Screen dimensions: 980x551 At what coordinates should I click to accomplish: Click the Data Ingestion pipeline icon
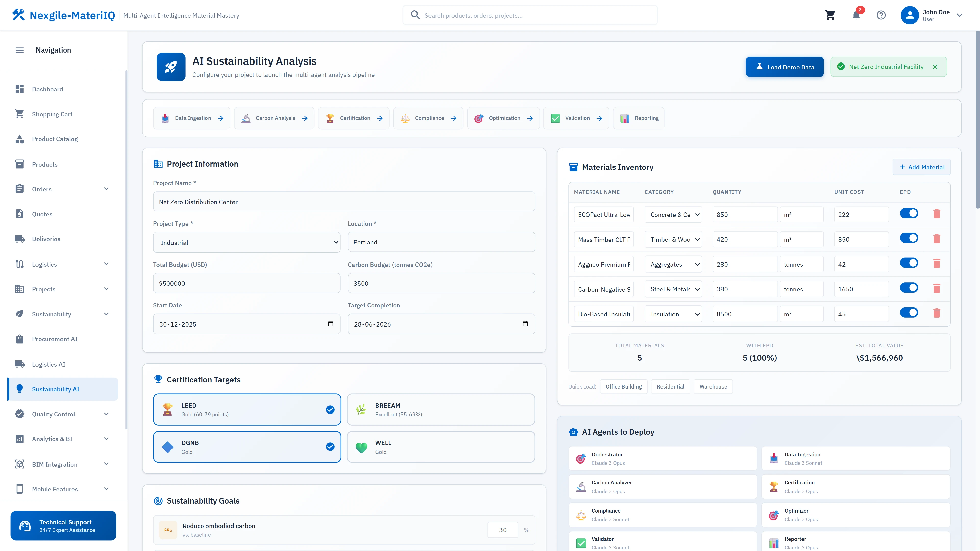(x=165, y=118)
